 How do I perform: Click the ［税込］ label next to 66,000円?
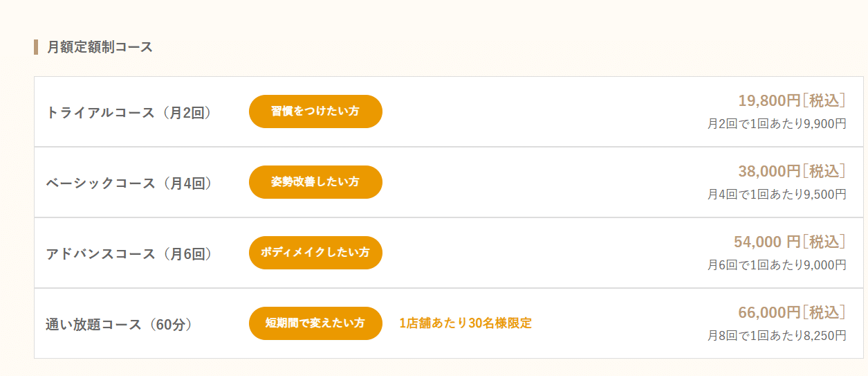824,312
